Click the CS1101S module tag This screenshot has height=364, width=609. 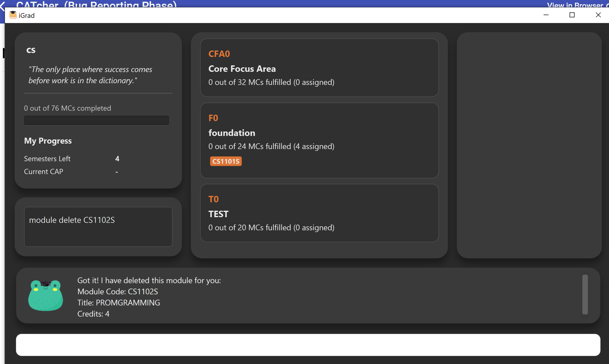pos(226,161)
